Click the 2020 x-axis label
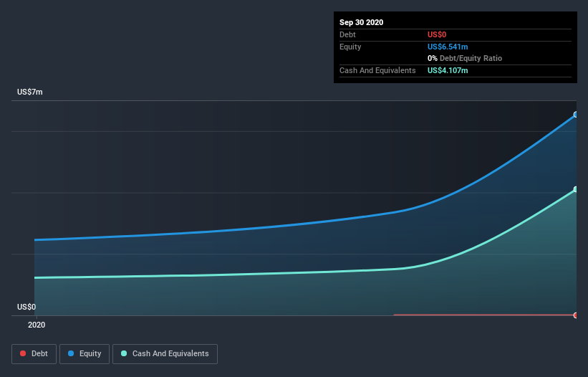The width and height of the screenshot is (588, 377). 37,325
